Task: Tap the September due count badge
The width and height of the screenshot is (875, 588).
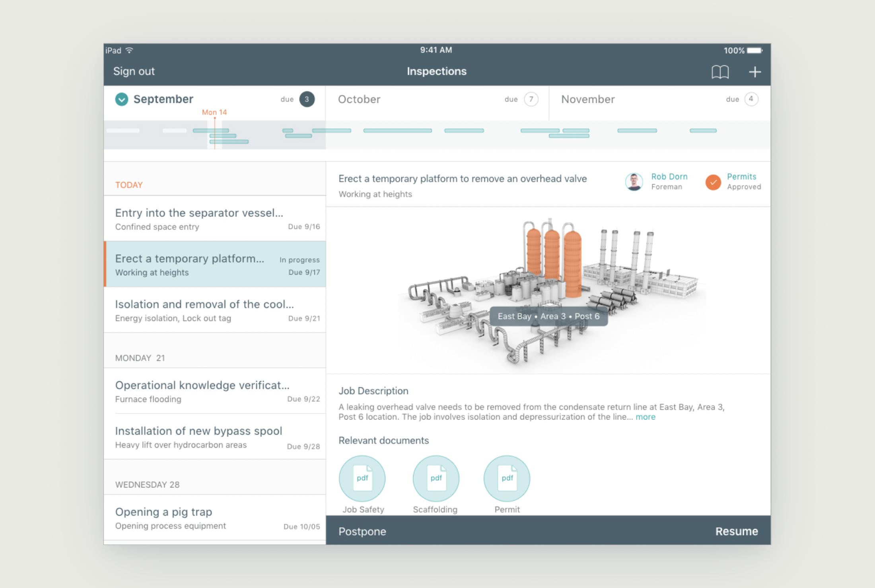Action: pos(307,99)
